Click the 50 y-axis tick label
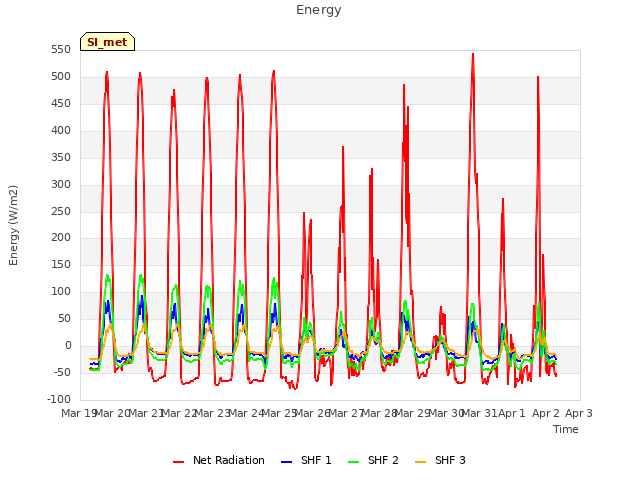Image resolution: width=640 pixels, height=480 pixels. pos(64,318)
